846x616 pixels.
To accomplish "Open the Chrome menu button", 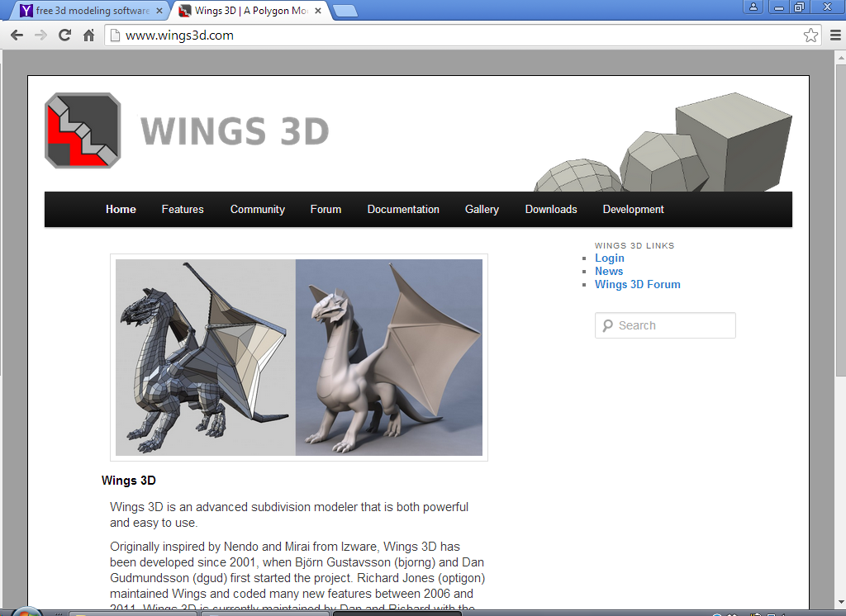I will (x=835, y=36).
